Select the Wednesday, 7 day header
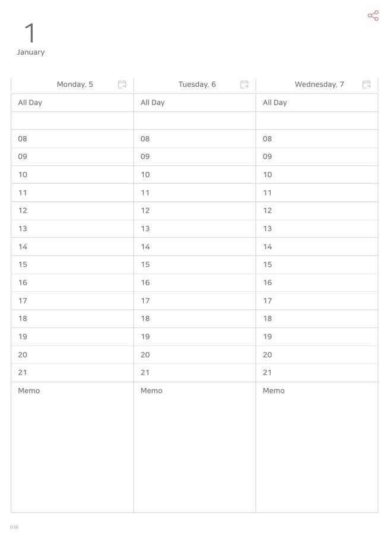The image size is (392, 535). (320, 84)
